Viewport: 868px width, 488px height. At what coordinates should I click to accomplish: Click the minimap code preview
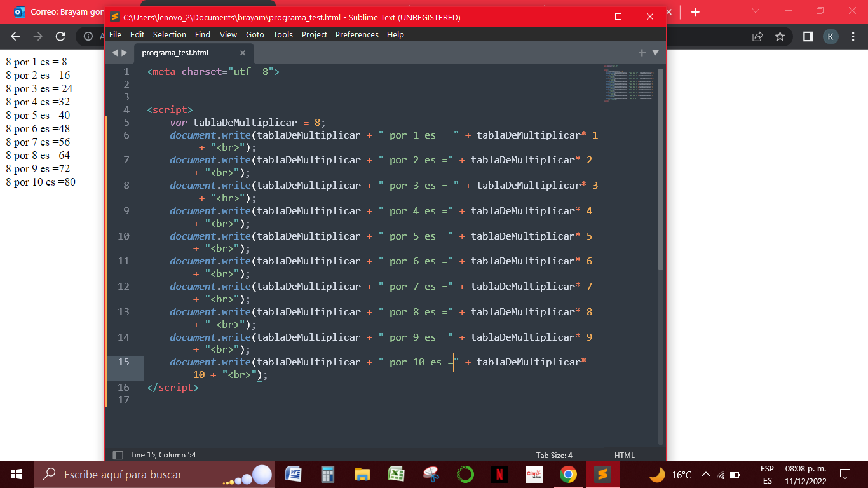coord(629,84)
